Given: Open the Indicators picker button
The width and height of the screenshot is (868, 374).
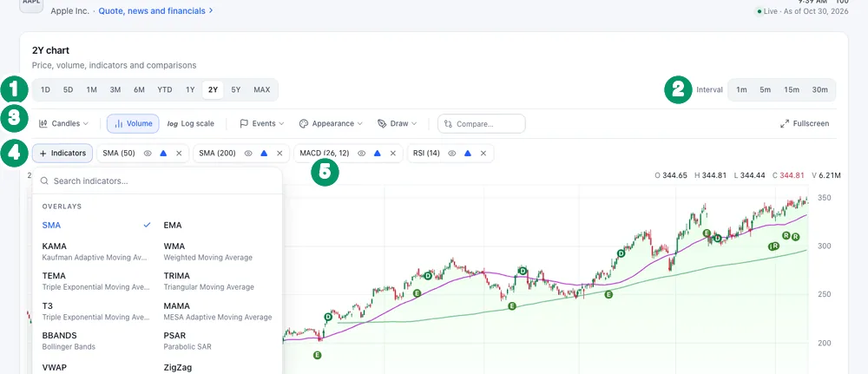Looking at the screenshot, I should coord(62,154).
